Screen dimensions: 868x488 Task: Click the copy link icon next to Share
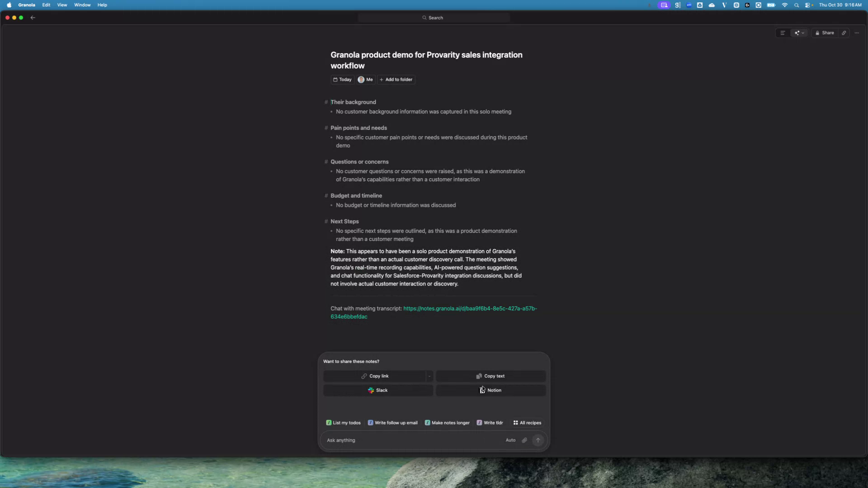(844, 33)
